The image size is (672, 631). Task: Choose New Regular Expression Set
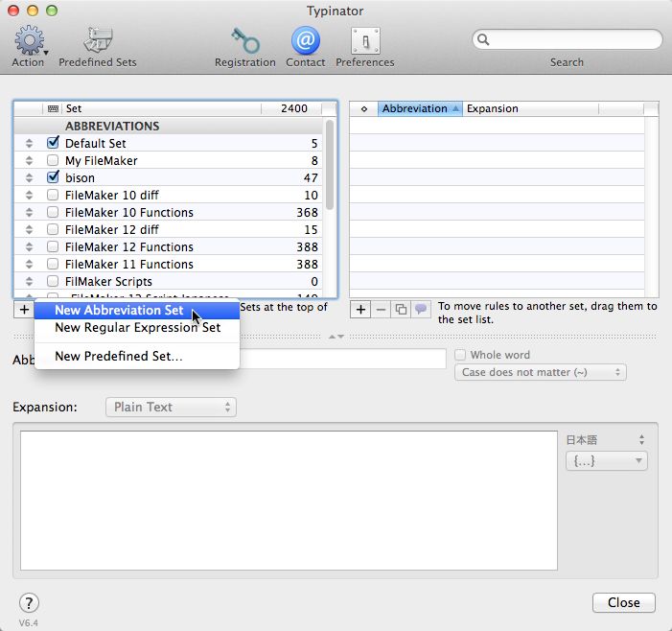click(x=137, y=328)
